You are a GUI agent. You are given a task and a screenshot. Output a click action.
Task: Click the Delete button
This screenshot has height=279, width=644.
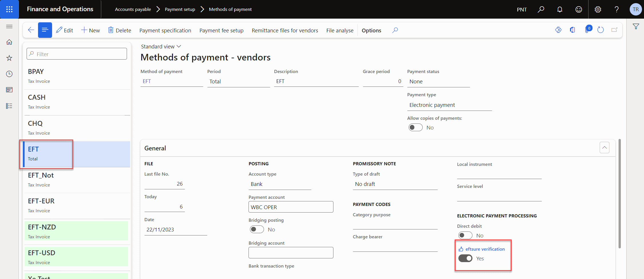coord(120,30)
